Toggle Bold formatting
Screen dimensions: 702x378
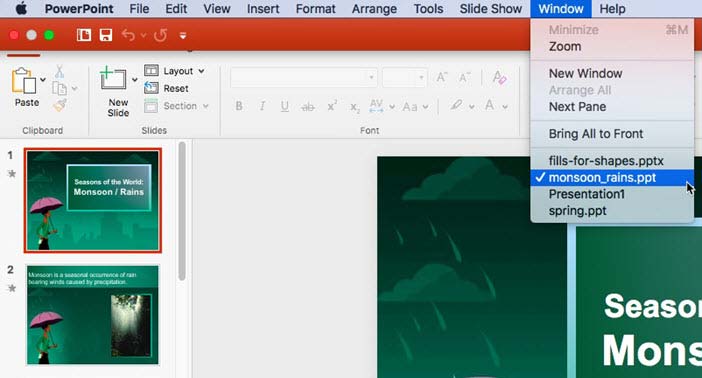click(x=239, y=106)
